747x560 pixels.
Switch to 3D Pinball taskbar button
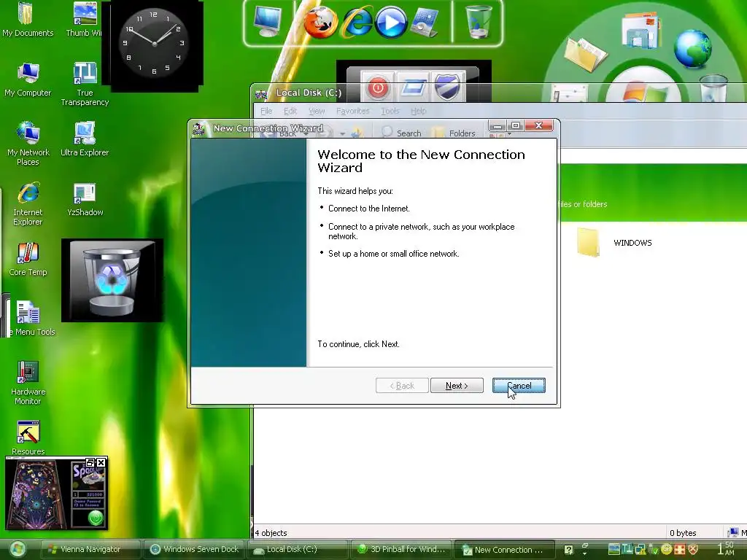pyautogui.click(x=401, y=550)
